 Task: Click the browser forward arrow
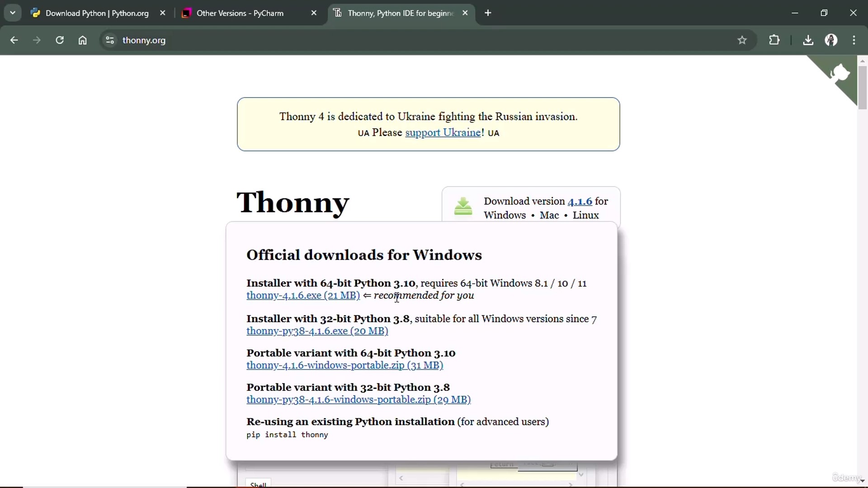point(37,40)
